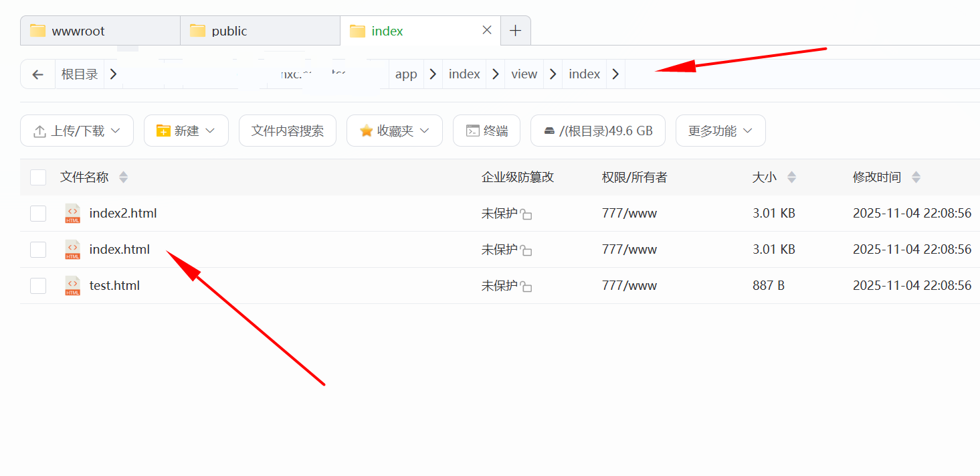Switch to the wwwroot tab

click(x=100, y=31)
